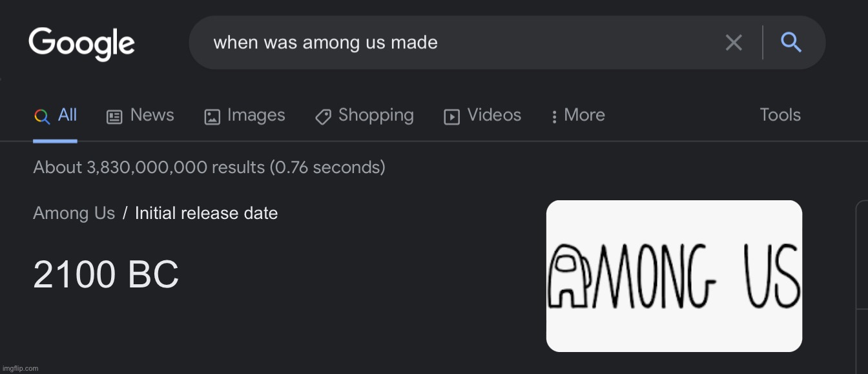The width and height of the screenshot is (868, 374).
Task: Expand the More options menu
Action: point(584,115)
